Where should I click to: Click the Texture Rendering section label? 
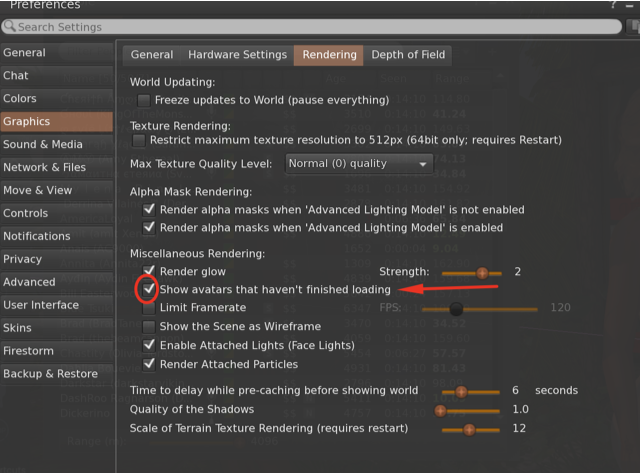[x=180, y=126]
